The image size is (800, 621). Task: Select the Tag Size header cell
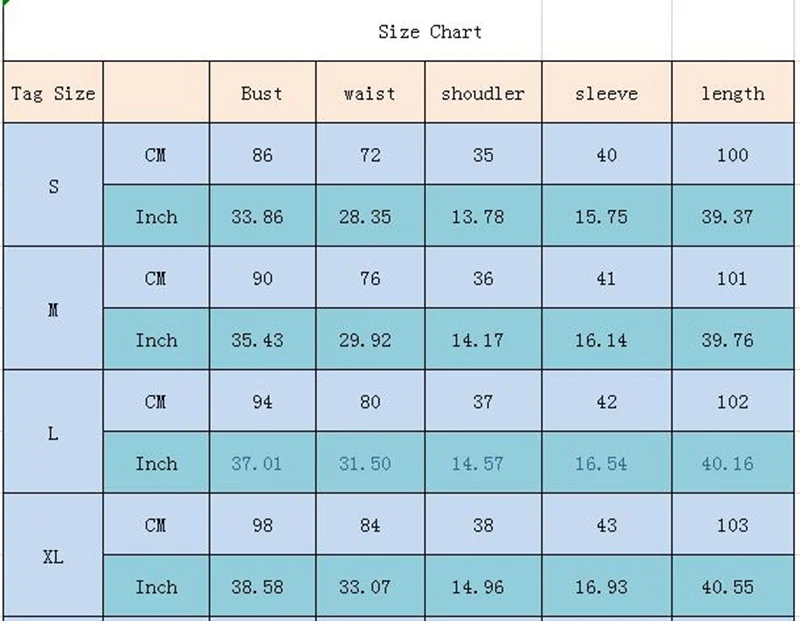[x=53, y=92]
